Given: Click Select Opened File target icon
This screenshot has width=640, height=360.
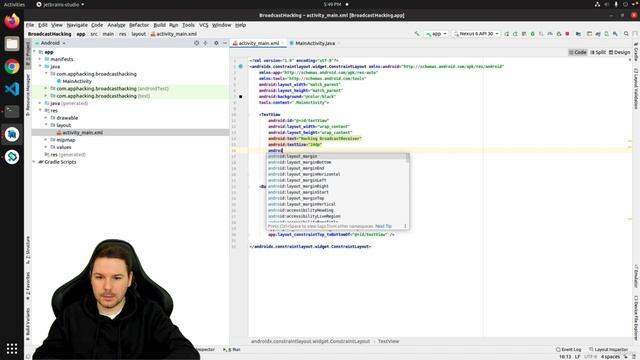Looking at the screenshot, I should 196,43.
